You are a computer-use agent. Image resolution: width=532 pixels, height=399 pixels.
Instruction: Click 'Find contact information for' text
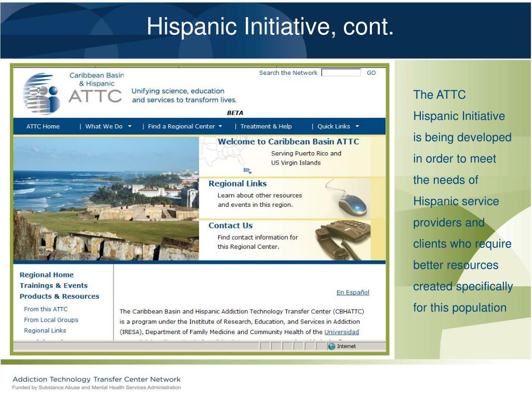[258, 237]
